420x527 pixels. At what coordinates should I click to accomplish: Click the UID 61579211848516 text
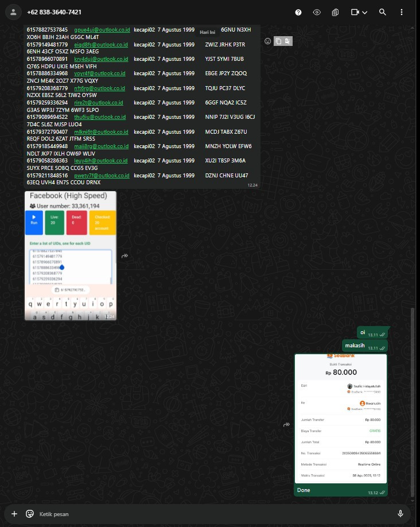click(x=47, y=176)
